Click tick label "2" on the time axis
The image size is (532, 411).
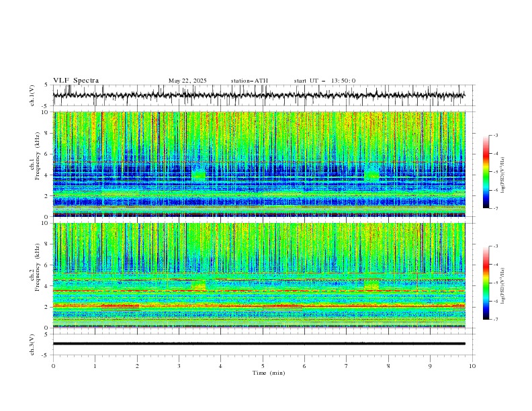pyautogui.click(x=137, y=366)
